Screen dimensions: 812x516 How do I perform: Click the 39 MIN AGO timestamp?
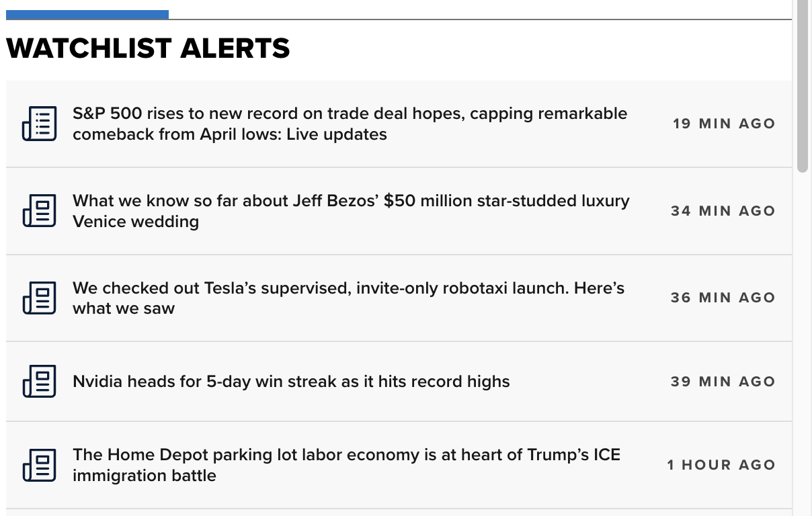pos(723,382)
